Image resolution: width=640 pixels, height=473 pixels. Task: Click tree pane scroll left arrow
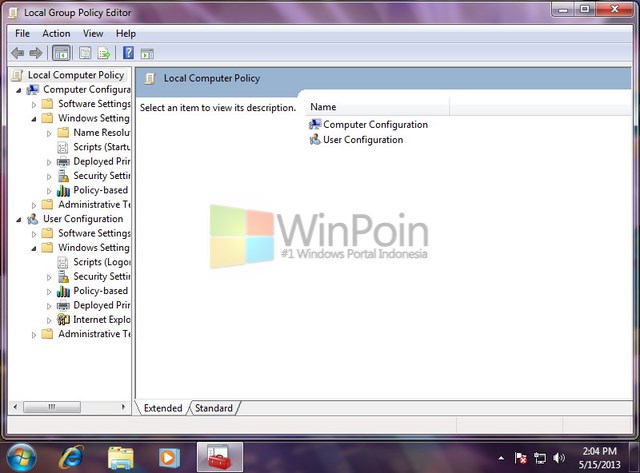[x=15, y=407]
